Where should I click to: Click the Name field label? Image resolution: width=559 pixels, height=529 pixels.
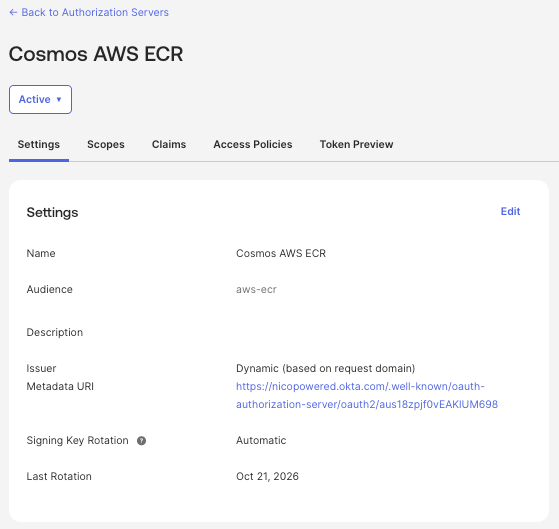pyautogui.click(x=41, y=253)
